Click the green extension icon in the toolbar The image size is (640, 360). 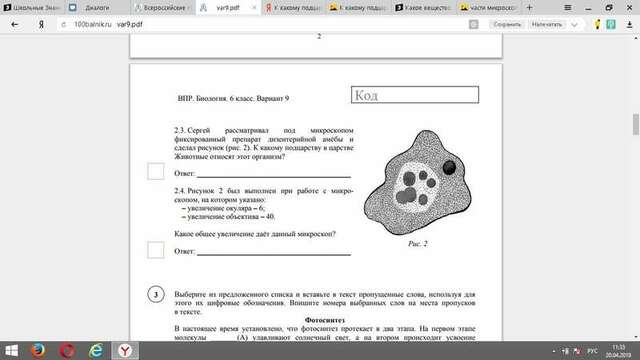coord(611,24)
